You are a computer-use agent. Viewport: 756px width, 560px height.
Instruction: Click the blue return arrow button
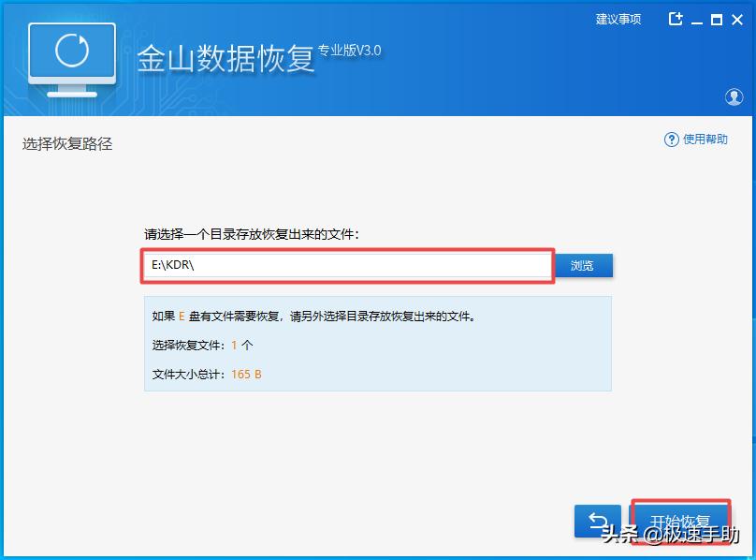(x=597, y=522)
